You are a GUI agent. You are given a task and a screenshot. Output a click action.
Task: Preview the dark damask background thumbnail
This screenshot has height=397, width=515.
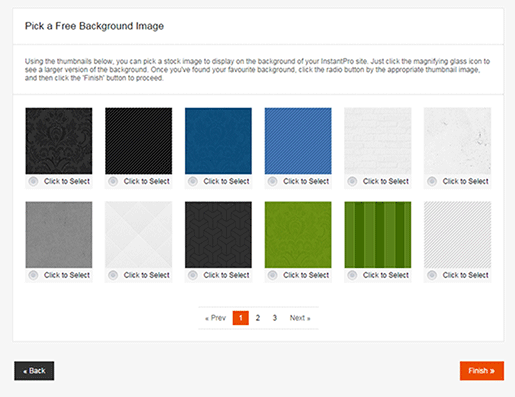[59, 141]
